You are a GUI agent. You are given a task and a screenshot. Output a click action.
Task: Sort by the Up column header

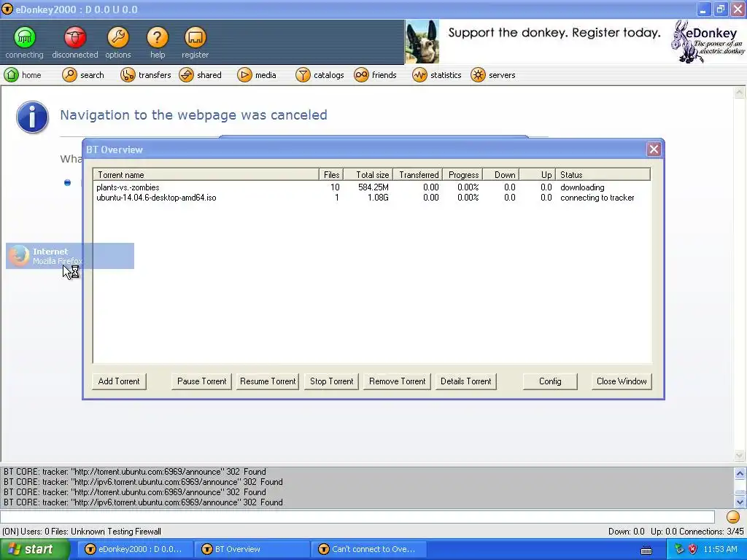[x=538, y=175]
